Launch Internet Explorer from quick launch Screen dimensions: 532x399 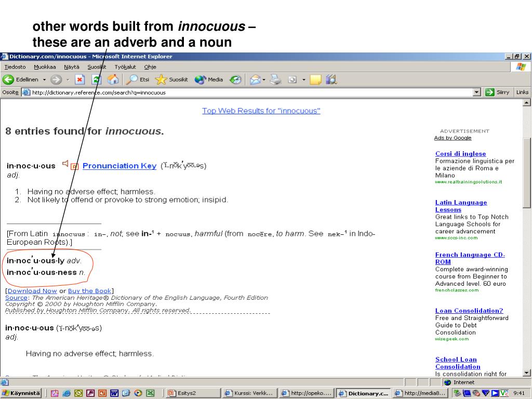click(x=66, y=393)
